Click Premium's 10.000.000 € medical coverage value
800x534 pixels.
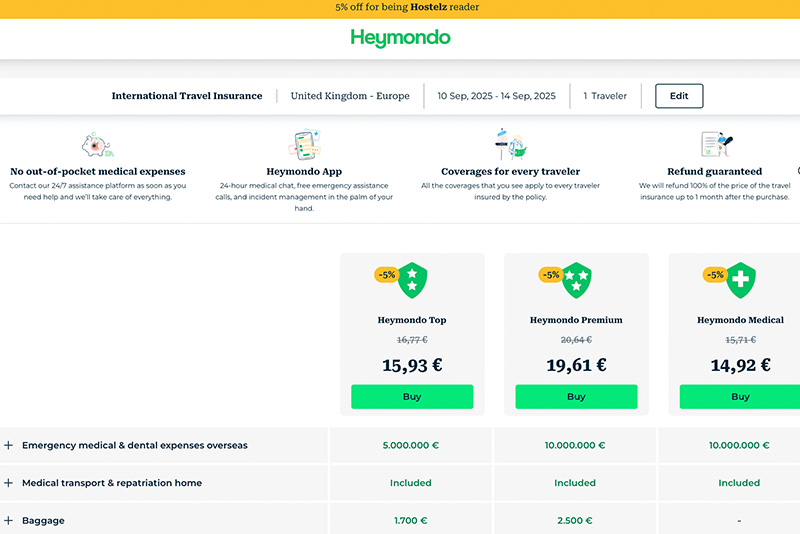coord(575,445)
